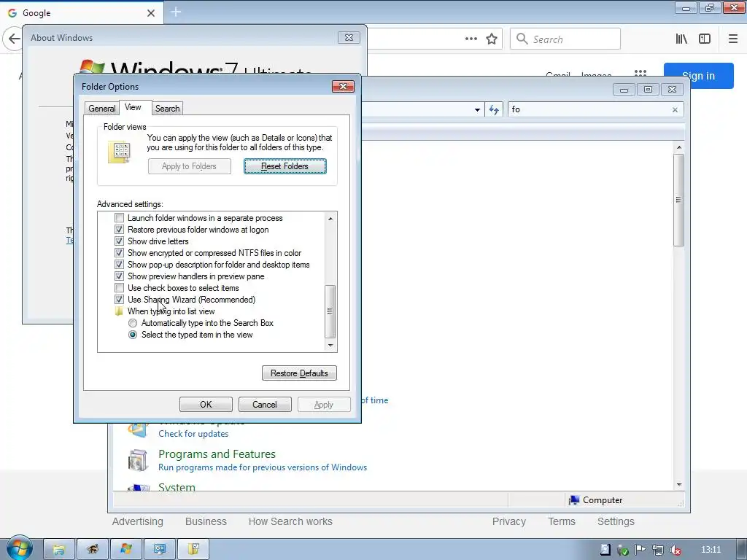Screen dimensions: 747x560
Task: Select Automatically type into the Search Box
Action: [x=133, y=323]
